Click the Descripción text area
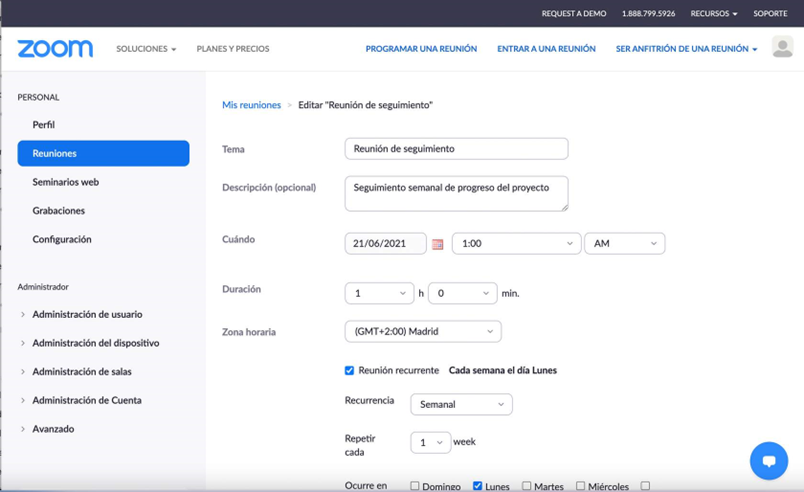Screen dimensions: 804x492 pos(456,194)
